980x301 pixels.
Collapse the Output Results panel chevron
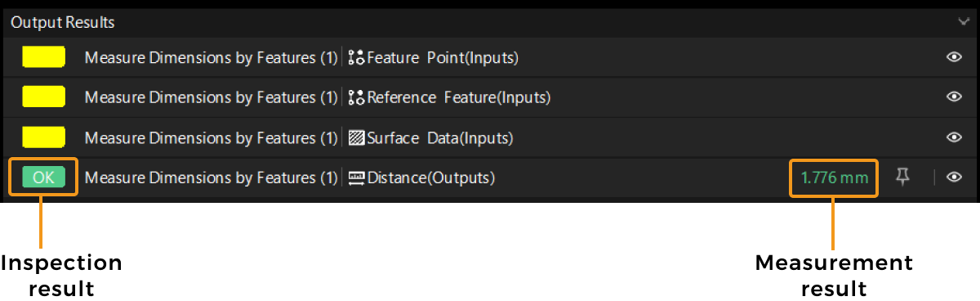tap(964, 22)
